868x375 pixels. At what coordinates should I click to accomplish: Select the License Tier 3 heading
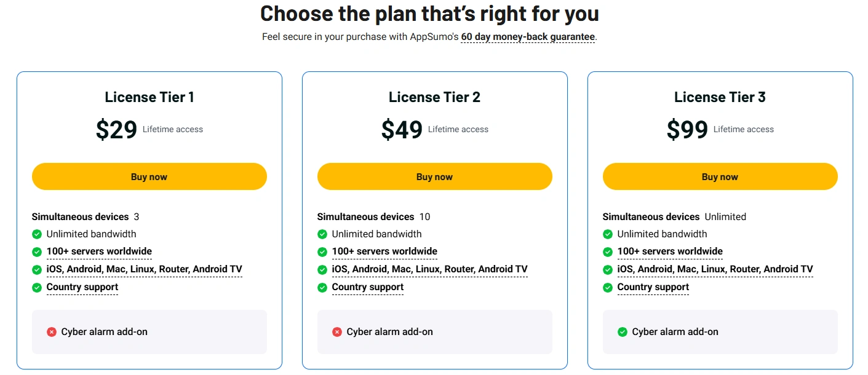point(720,97)
